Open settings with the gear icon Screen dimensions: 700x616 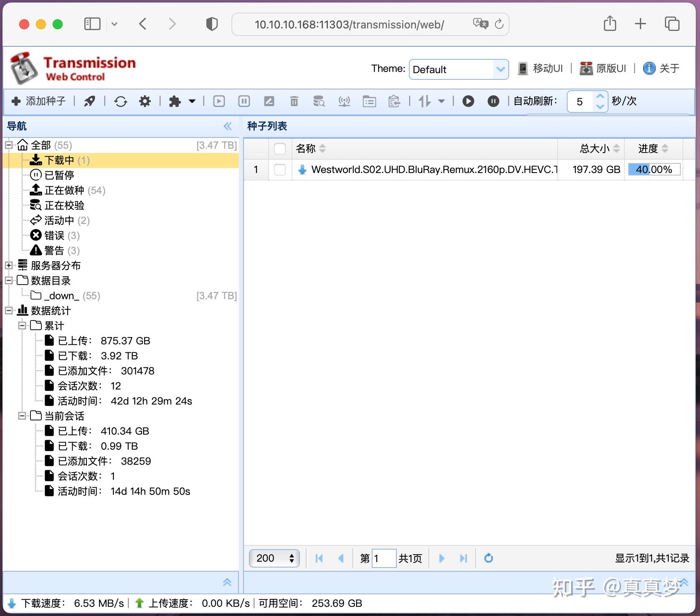pyautogui.click(x=145, y=101)
